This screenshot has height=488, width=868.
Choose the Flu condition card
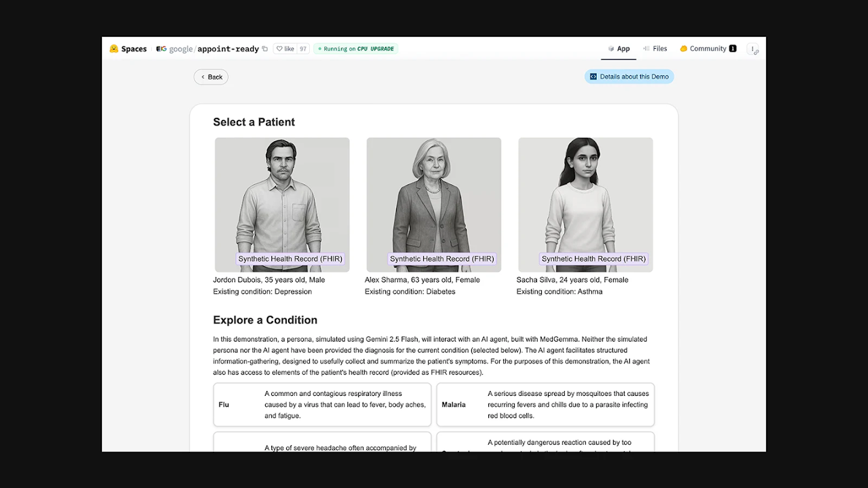322,405
